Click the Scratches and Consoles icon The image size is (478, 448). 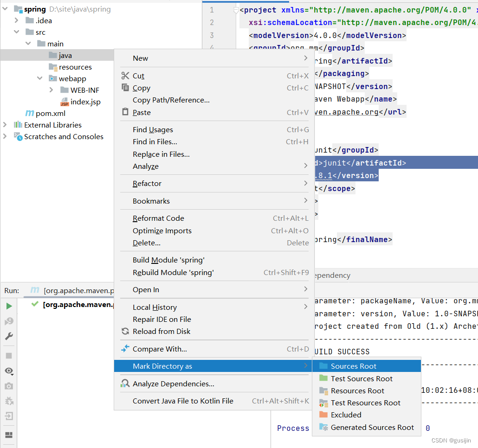pyautogui.click(x=18, y=137)
